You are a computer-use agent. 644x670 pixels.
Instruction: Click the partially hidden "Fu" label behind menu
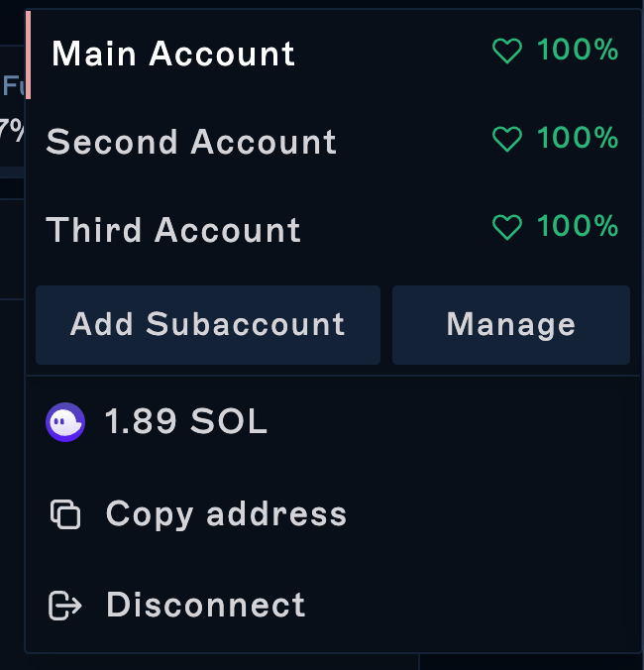[x=12, y=85]
